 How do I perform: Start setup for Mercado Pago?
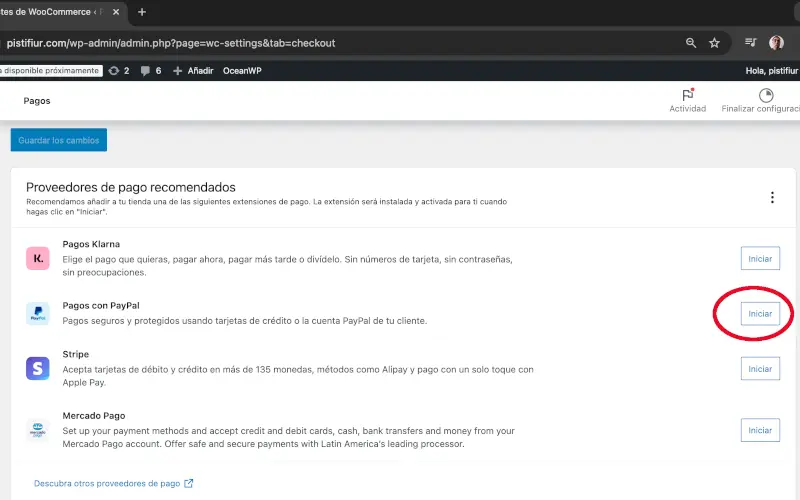click(x=760, y=430)
